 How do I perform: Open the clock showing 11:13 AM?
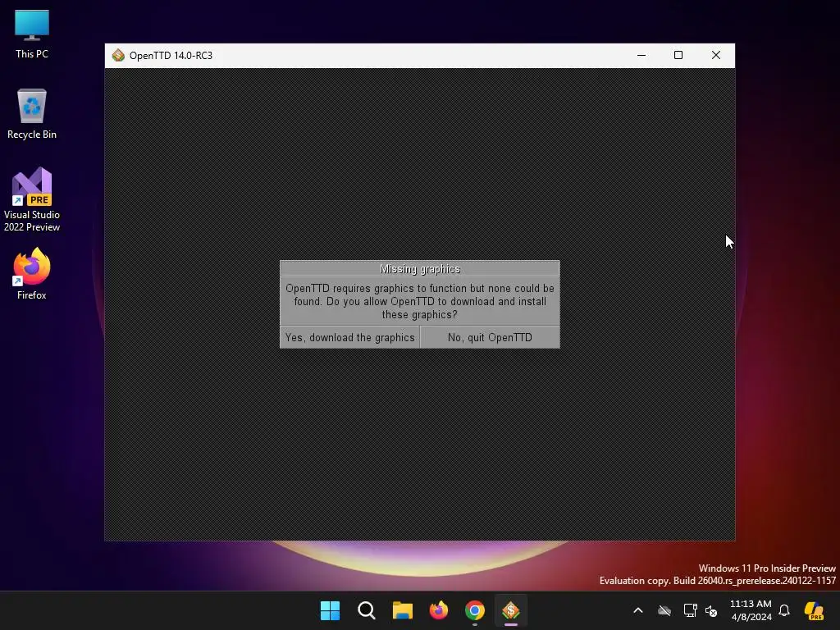[751, 610]
